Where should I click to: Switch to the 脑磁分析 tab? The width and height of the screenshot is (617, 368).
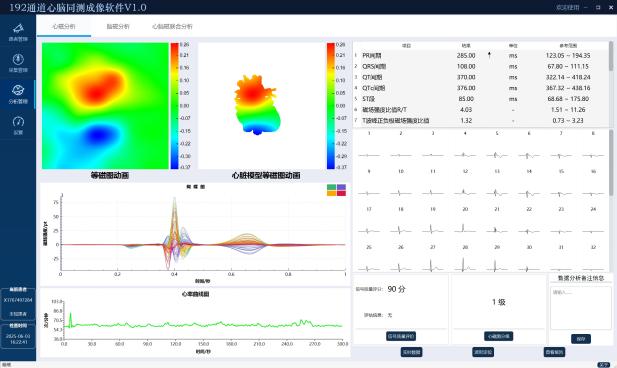(118, 26)
